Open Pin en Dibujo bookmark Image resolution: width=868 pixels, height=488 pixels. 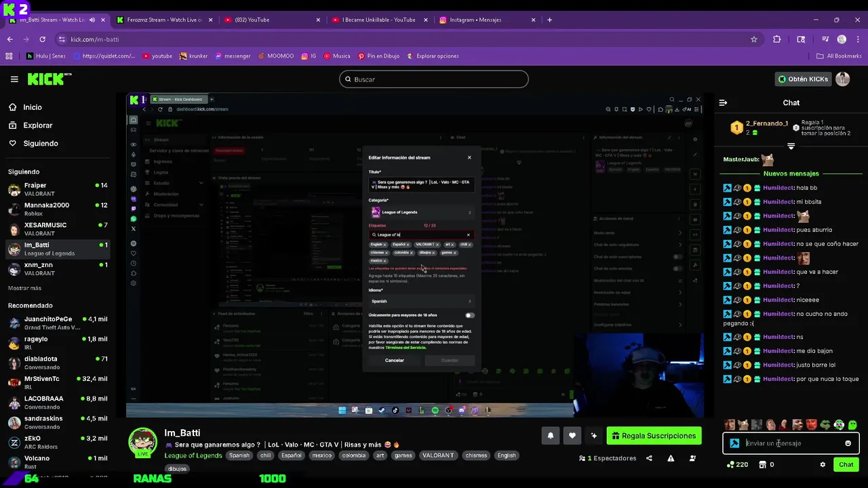click(x=378, y=56)
